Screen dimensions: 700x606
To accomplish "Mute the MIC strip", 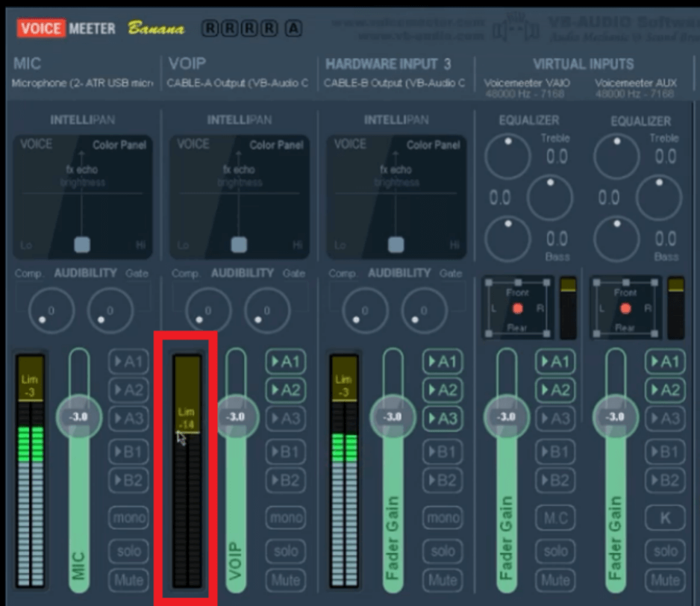I will tap(128, 580).
